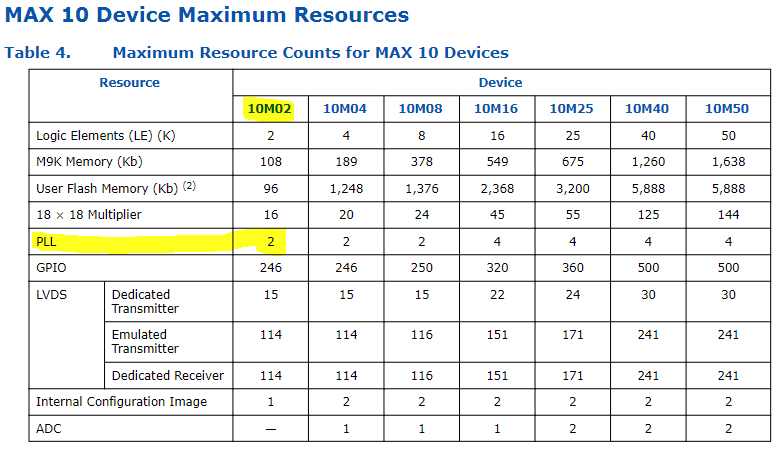Select M9K Memory value 108
Image resolution: width=778 pixels, height=450 pixels.
(271, 162)
